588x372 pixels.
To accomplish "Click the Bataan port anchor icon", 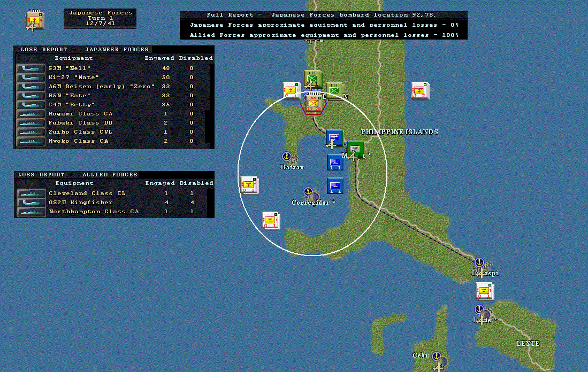I will point(286,156).
